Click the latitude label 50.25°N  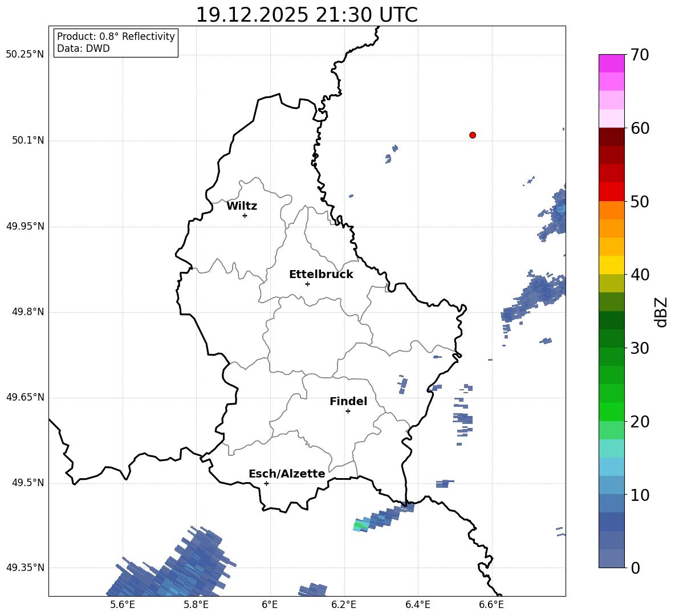point(25,55)
